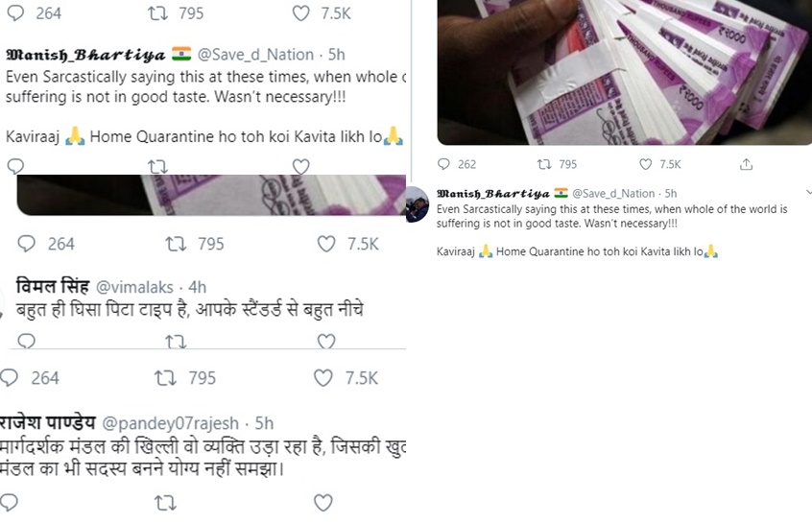Viewport: 812px width, 524px height.
Task: Open @Save_d_Nation handle beside the round avatar
Action: 614,193
